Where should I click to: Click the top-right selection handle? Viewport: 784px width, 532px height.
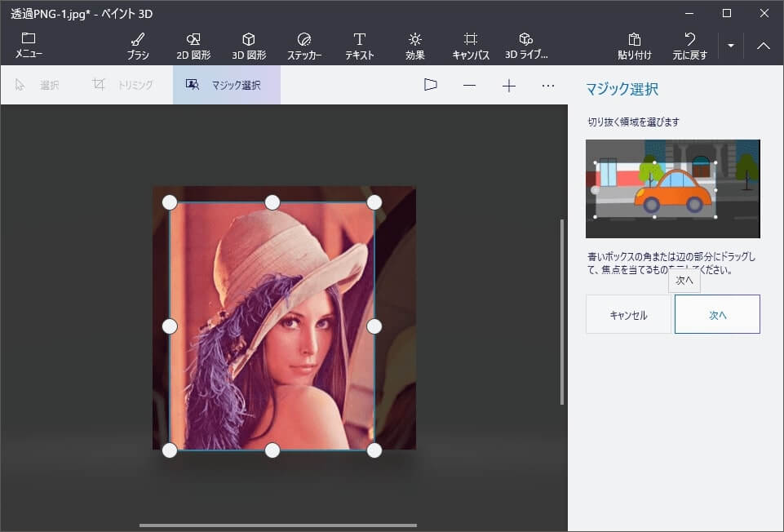[x=374, y=202]
